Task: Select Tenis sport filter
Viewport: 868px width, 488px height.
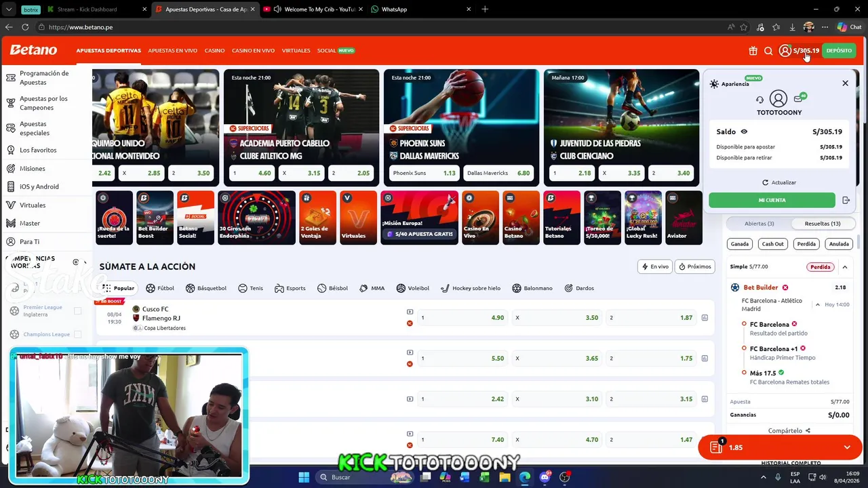Action: coord(250,288)
